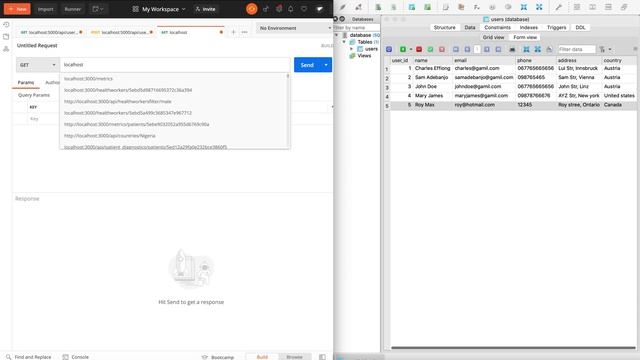
Task: Commit changes with green check icon
Action: click(x=430, y=49)
